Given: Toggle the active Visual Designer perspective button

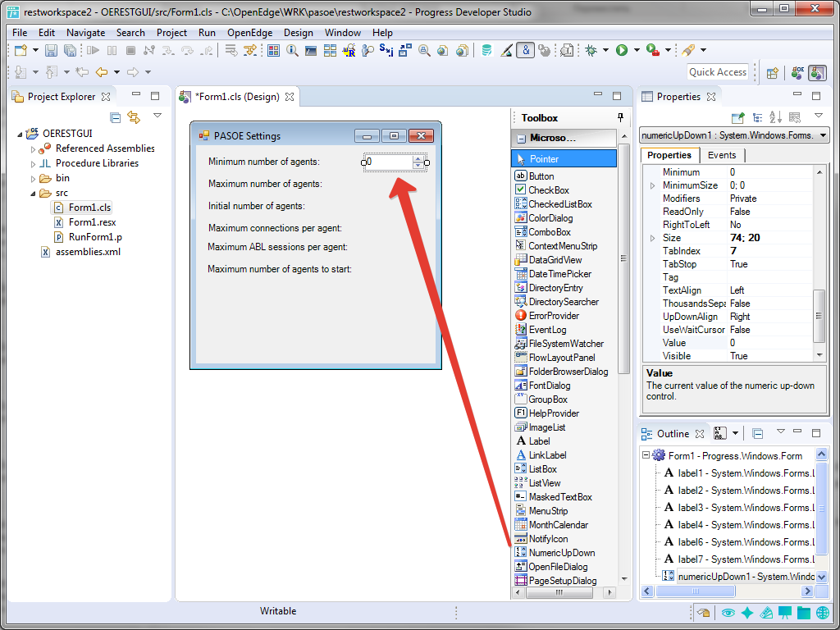Looking at the screenshot, I should 817,73.
